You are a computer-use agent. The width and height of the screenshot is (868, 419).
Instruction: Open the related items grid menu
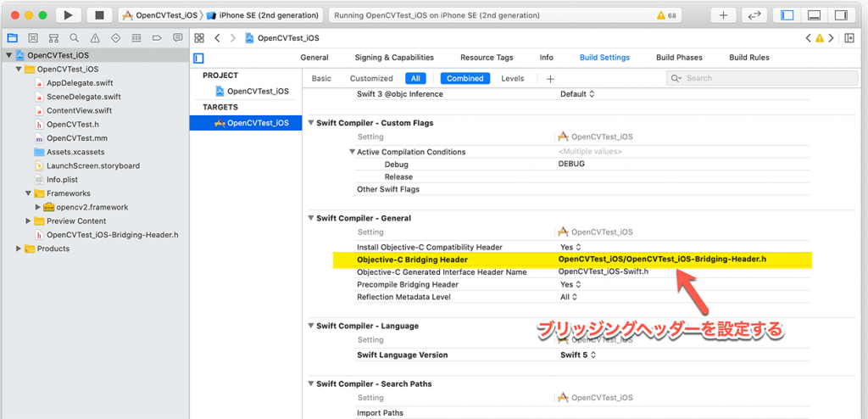(200, 38)
